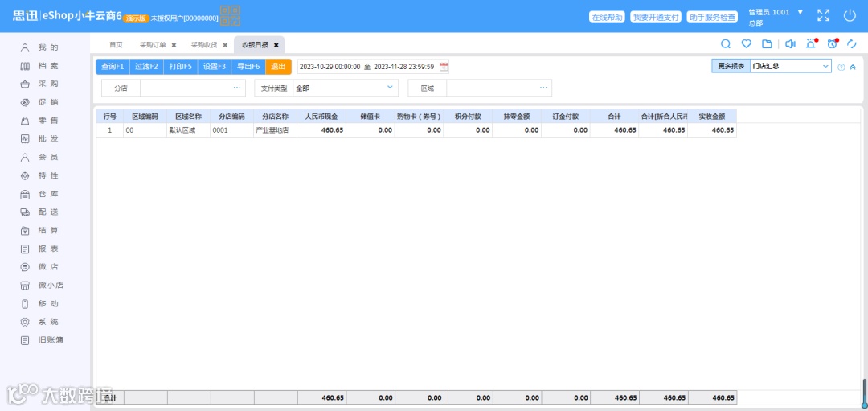Screen dimensions: 868x411
Task: Open the 零售 sidebar menu
Action: 39,121
